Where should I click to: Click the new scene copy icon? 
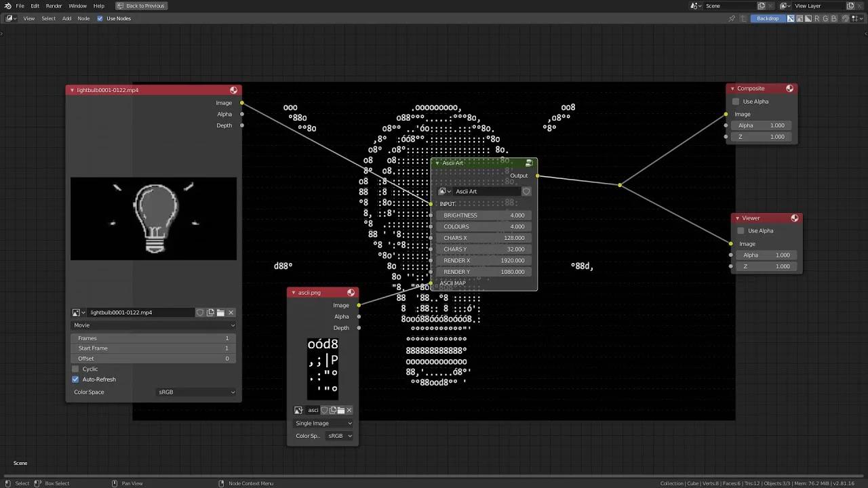[x=762, y=5]
